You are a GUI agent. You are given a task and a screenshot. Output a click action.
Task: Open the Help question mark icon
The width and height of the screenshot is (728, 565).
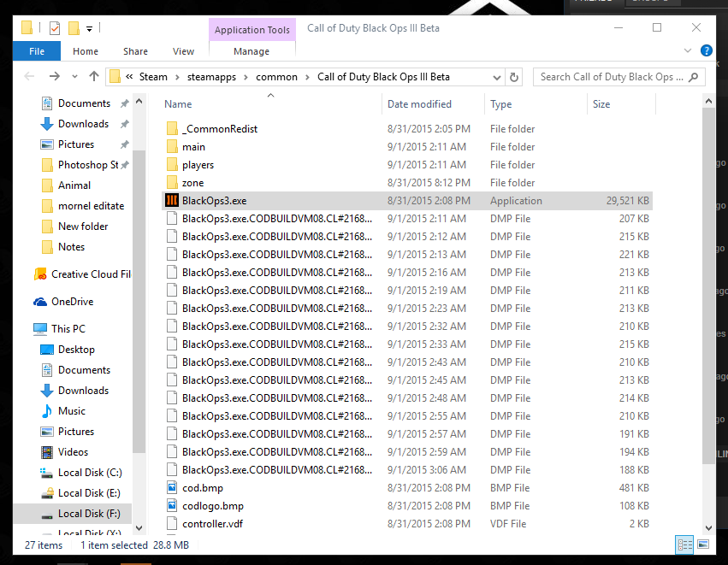(x=706, y=50)
